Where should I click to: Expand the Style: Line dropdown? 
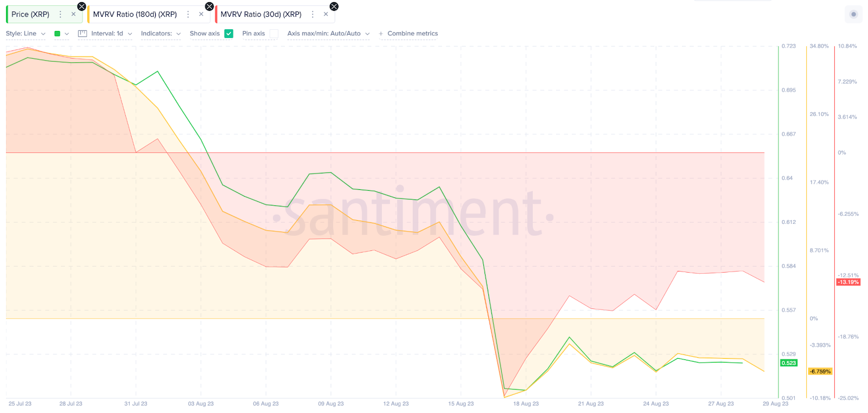pos(25,34)
